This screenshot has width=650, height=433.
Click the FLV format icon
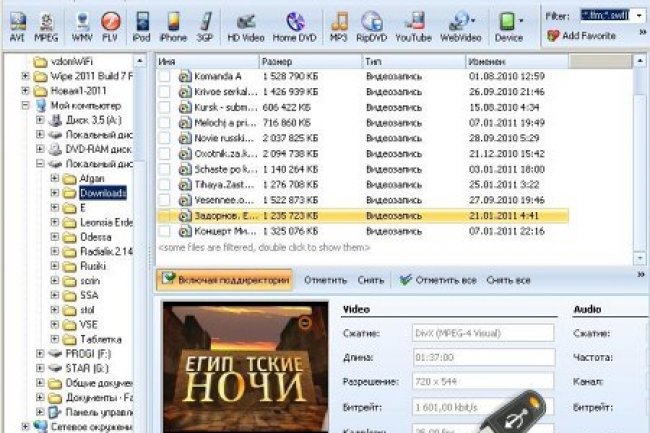coord(111,23)
